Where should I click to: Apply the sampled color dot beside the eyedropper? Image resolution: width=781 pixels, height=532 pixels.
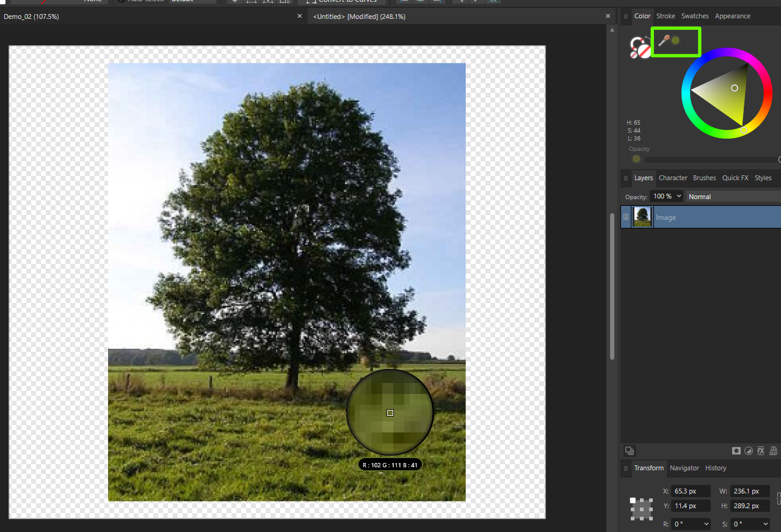[x=675, y=40]
